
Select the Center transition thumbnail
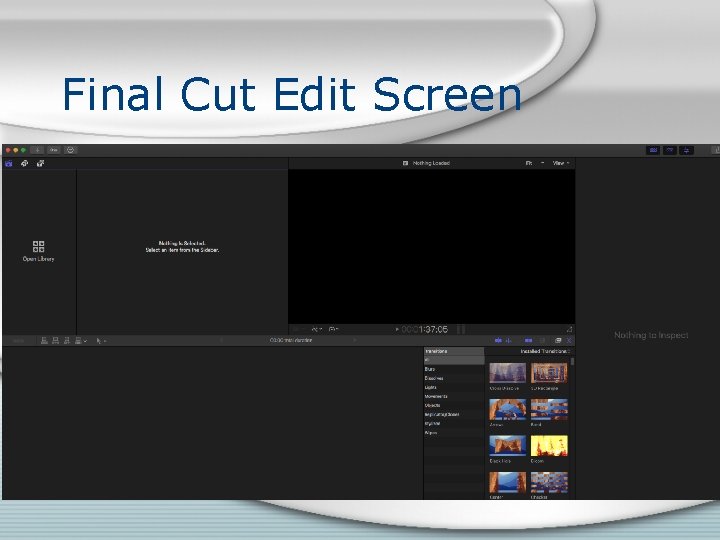[x=507, y=482]
